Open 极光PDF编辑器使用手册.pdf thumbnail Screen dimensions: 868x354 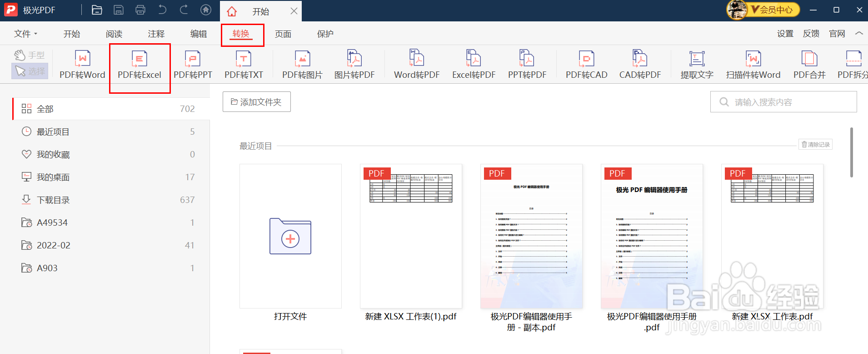pos(652,236)
